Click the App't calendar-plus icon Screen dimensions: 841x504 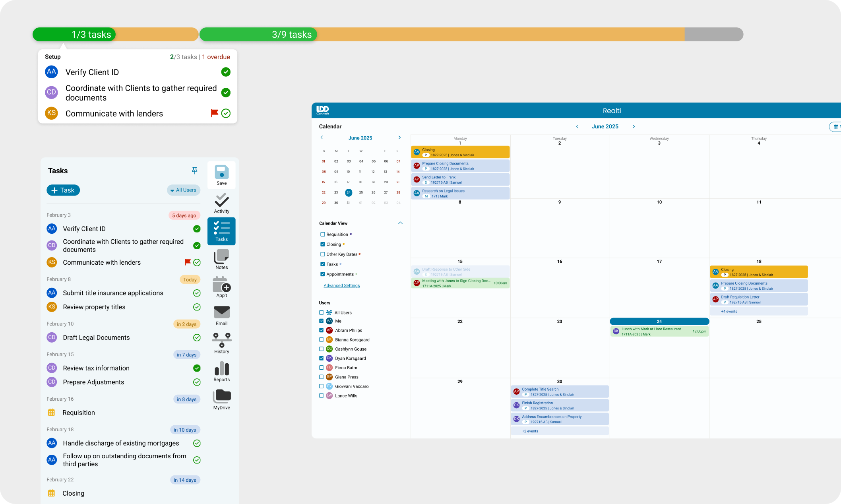[x=221, y=285]
